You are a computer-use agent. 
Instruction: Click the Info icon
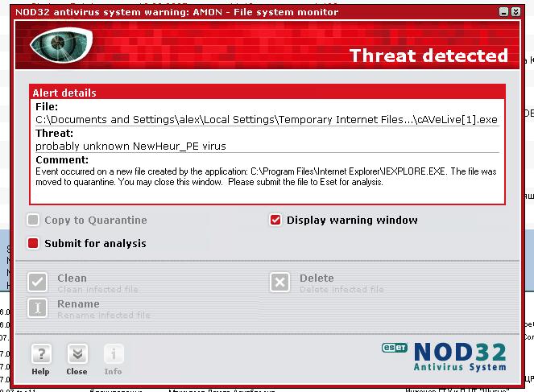point(114,353)
